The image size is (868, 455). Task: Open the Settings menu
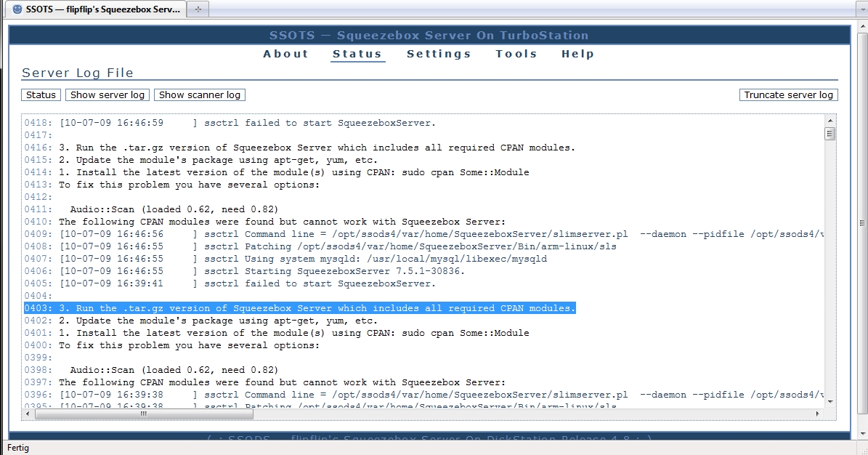tap(439, 54)
